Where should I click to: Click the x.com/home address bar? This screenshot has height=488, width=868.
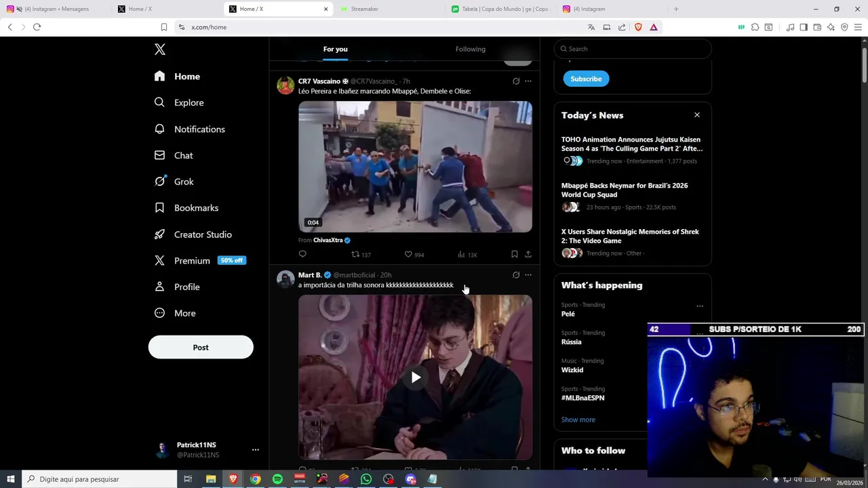click(380, 27)
